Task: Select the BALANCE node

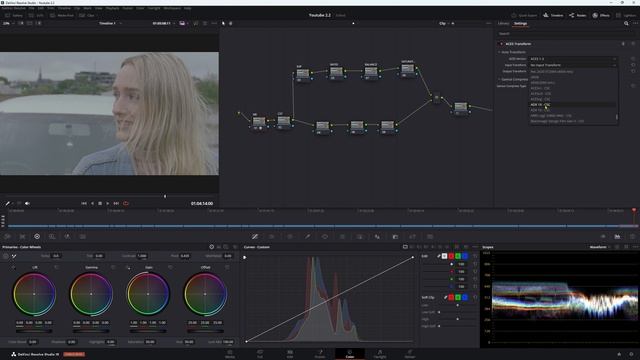Action: pyautogui.click(x=371, y=73)
